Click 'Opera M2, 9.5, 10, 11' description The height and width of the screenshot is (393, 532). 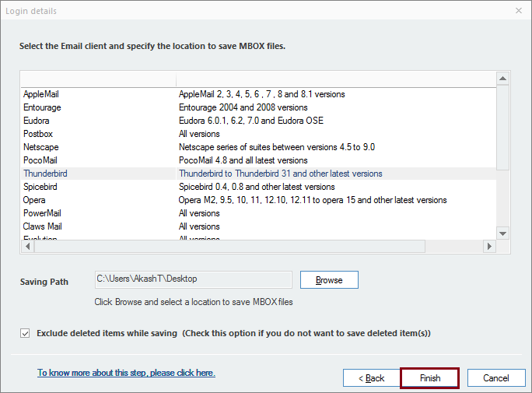[x=313, y=200]
